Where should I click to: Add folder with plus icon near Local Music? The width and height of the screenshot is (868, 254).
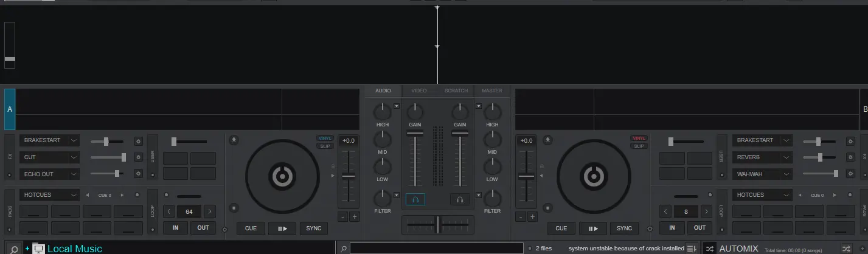[27, 249]
